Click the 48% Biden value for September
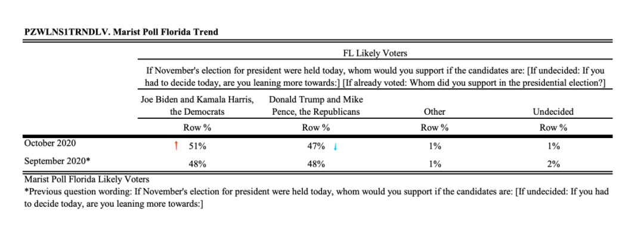The height and width of the screenshot is (230, 644). 197,164
